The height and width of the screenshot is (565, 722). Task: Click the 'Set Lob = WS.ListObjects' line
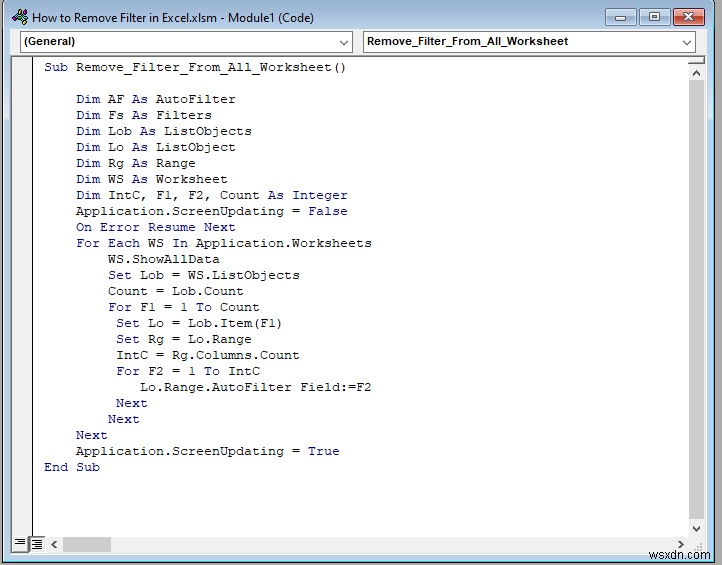(x=204, y=275)
